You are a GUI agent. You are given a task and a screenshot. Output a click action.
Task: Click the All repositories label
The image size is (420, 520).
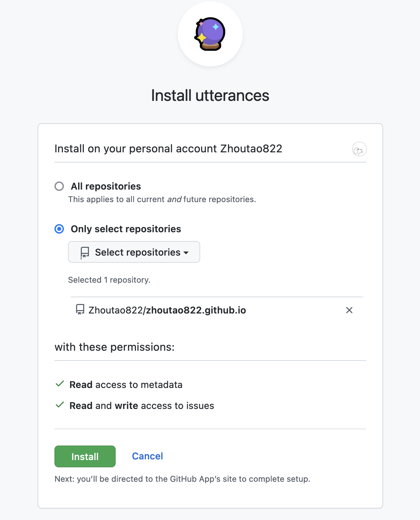click(x=106, y=186)
